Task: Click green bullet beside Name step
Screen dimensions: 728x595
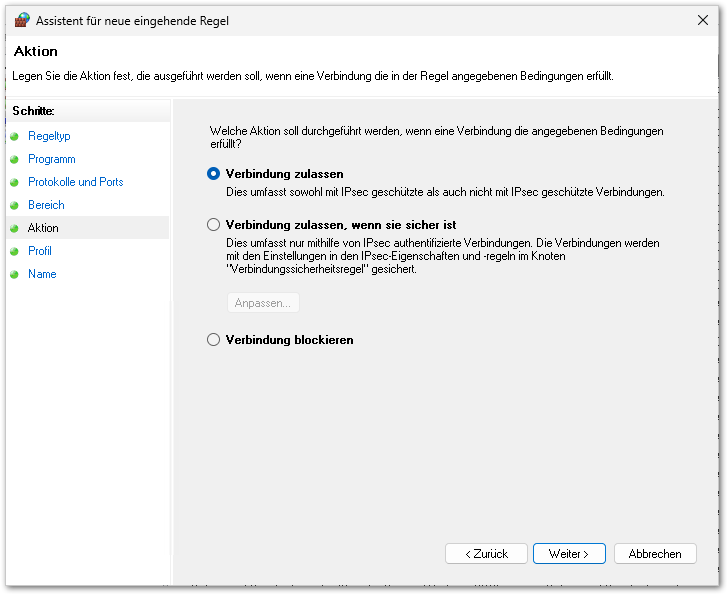Action: point(14,274)
